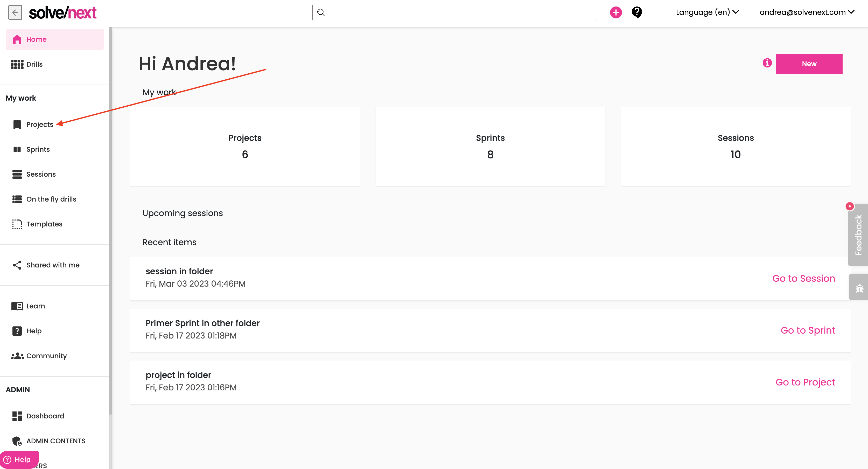Click the sidebar vertical scrollbar
868x469 pixels.
point(110,219)
